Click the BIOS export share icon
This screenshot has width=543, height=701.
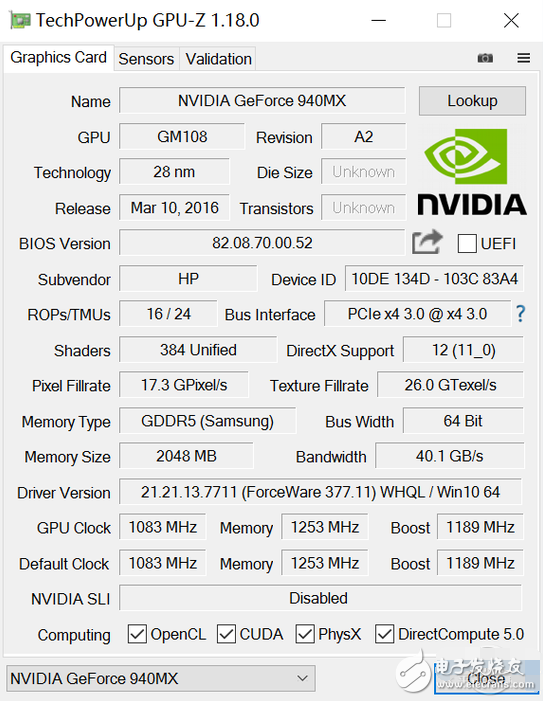(427, 242)
